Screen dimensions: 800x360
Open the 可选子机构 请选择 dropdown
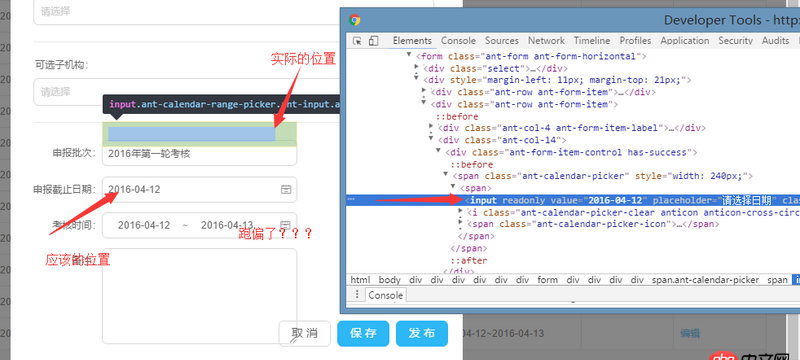point(187,92)
